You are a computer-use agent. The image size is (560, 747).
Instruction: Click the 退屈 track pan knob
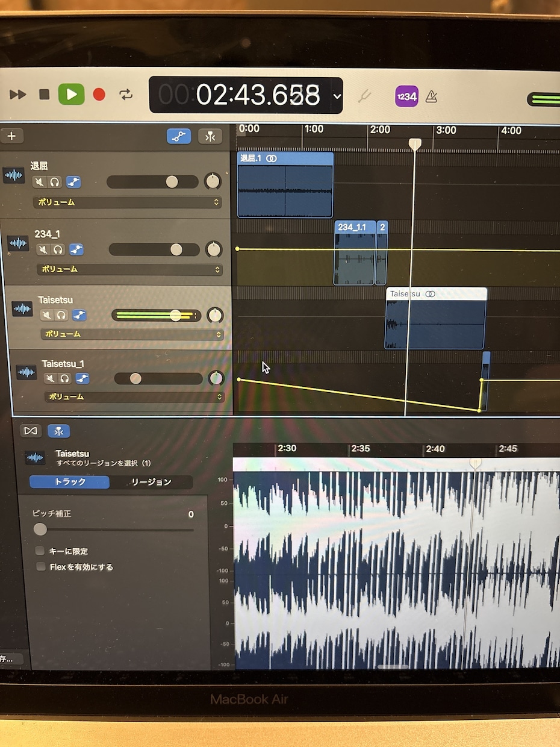pos(213,181)
